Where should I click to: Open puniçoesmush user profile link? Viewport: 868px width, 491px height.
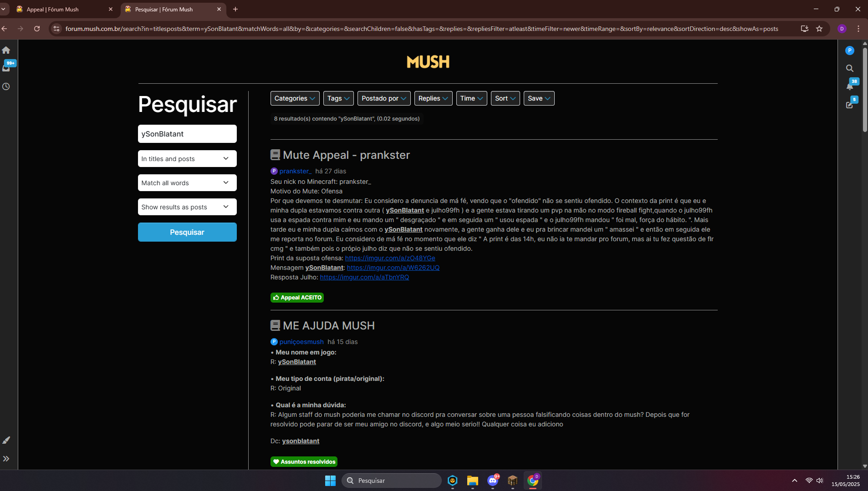coord(301,342)
